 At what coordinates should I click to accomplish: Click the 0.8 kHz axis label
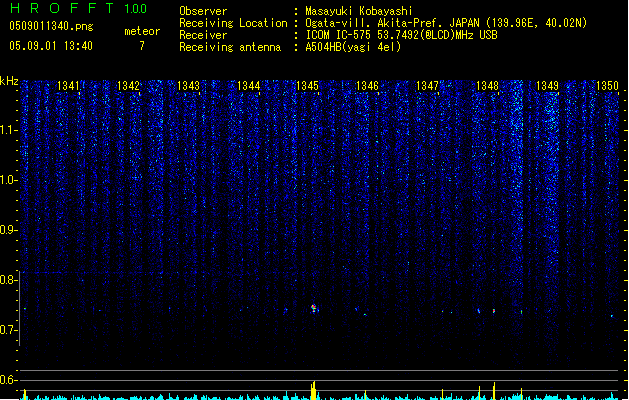coord(8,280)
